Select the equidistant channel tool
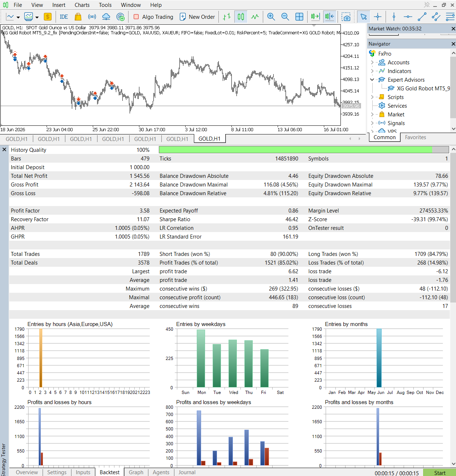The width and height of the screenshot is (456, 476). coord(436,17)
